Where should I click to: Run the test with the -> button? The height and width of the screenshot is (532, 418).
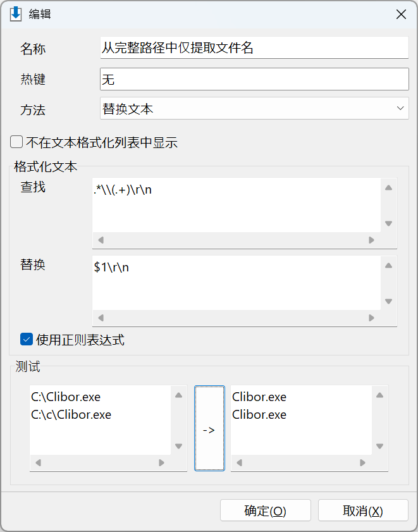pos(209,428)
